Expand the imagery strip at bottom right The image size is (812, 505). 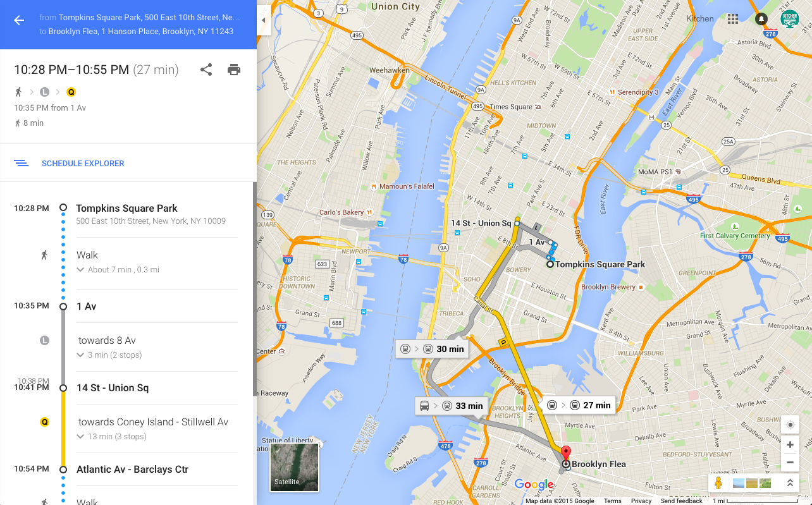[x=790, y=484]
